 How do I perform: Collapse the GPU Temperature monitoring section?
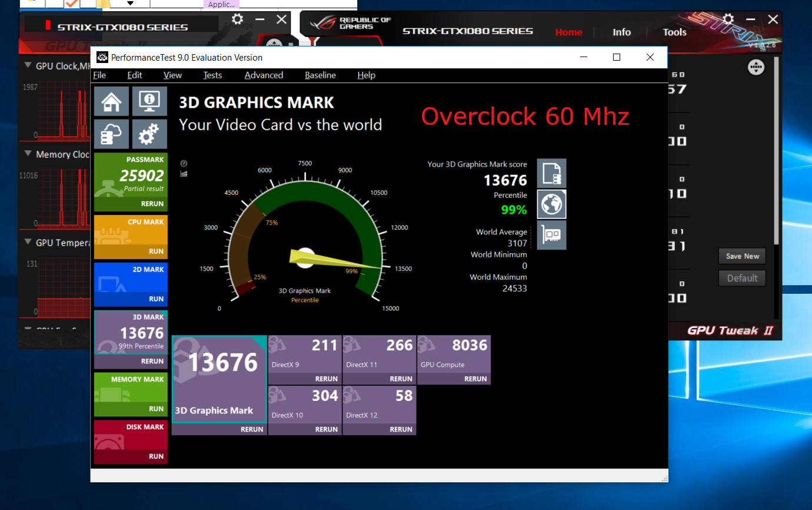(x=28, y=241)
